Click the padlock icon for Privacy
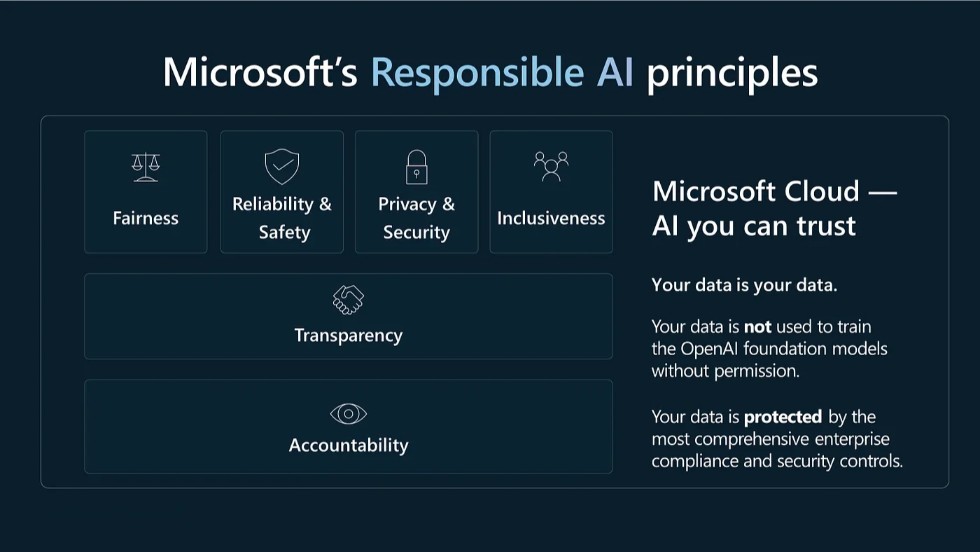Image resolution: width=980 pixels, height=552 pixels. [x=416, y=167]
